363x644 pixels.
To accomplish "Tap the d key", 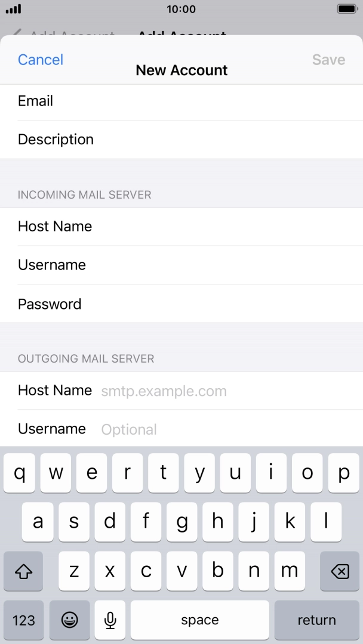I will click(x=110, y=522).
